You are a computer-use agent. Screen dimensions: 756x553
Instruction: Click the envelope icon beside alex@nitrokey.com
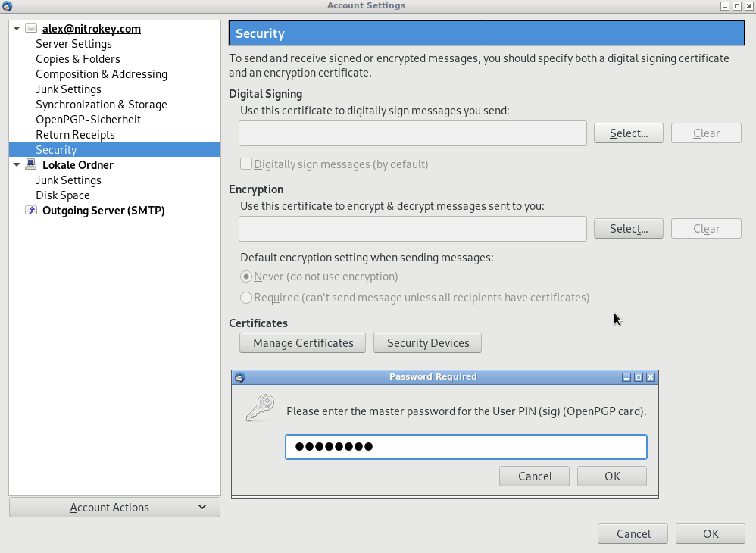pyautogui.click(x=31, y=29)
